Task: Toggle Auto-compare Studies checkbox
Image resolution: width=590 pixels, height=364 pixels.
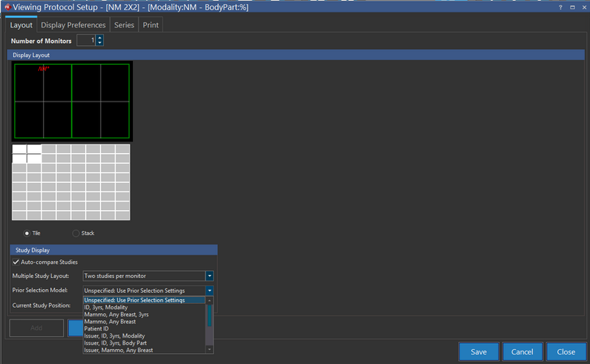Action: click(16, 262)
